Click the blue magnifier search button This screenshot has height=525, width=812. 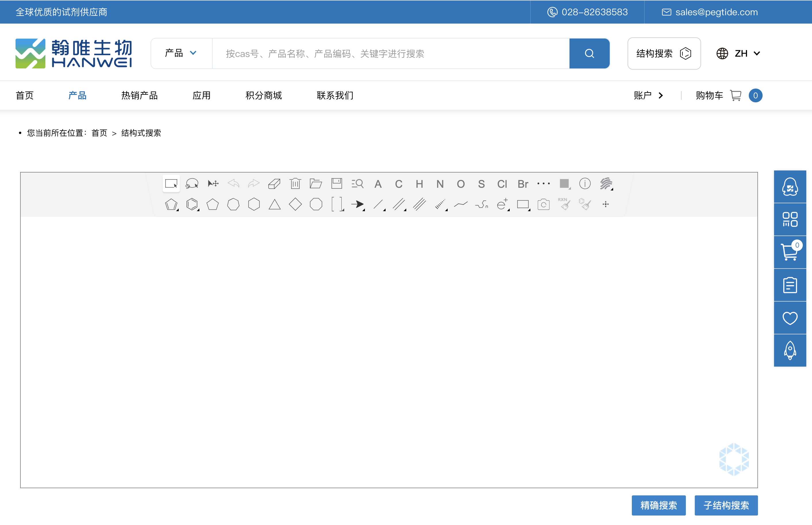(x=589, y=53)
